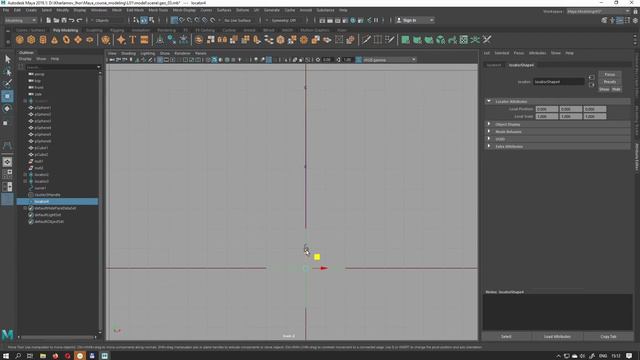The width and height of the screenshot is (640, 360).
Task: Create polygon type text with T icon
Action: (133, 40)
